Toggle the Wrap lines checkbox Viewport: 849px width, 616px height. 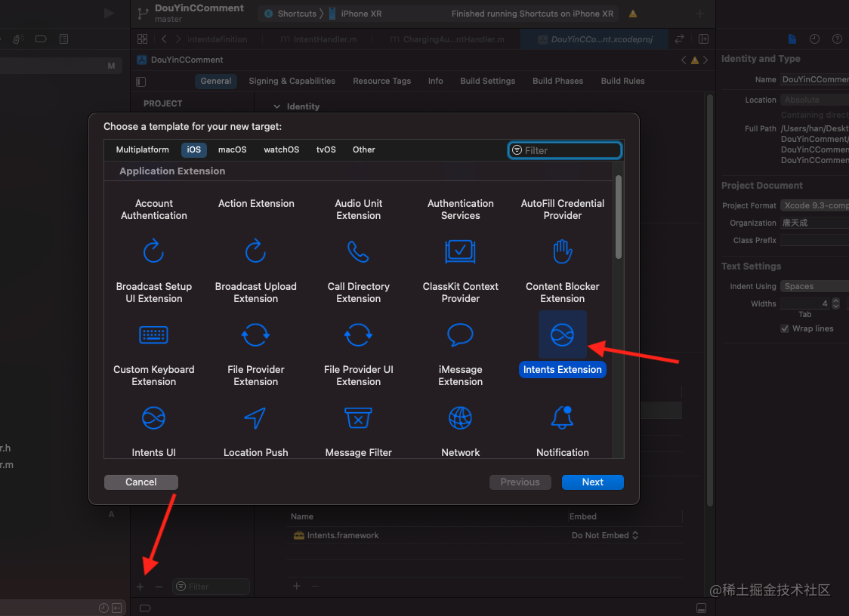(785, 328)
